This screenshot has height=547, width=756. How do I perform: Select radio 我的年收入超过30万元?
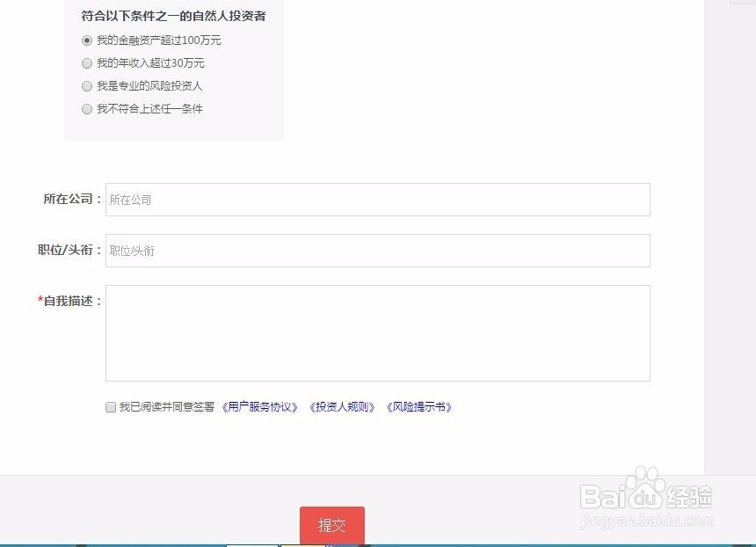(x=87, y=63)
